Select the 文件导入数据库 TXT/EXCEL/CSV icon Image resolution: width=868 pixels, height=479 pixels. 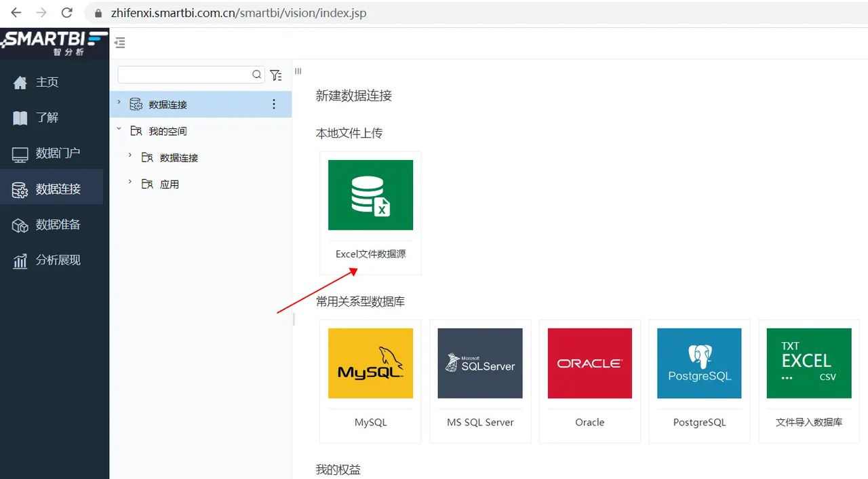click(x=808, y=363)
